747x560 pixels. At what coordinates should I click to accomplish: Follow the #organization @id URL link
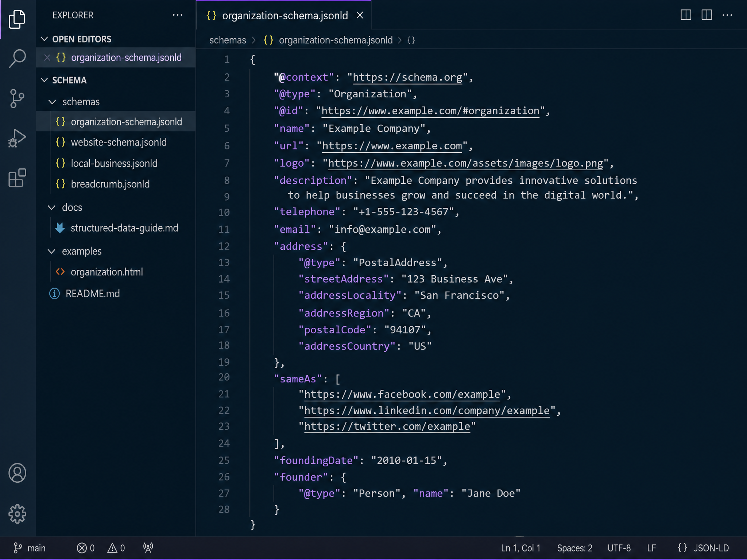430,111
